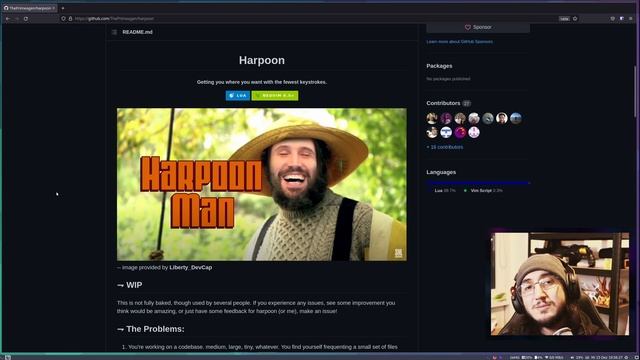Click the workspace icon in bottom-left bar

click(7, 357)
